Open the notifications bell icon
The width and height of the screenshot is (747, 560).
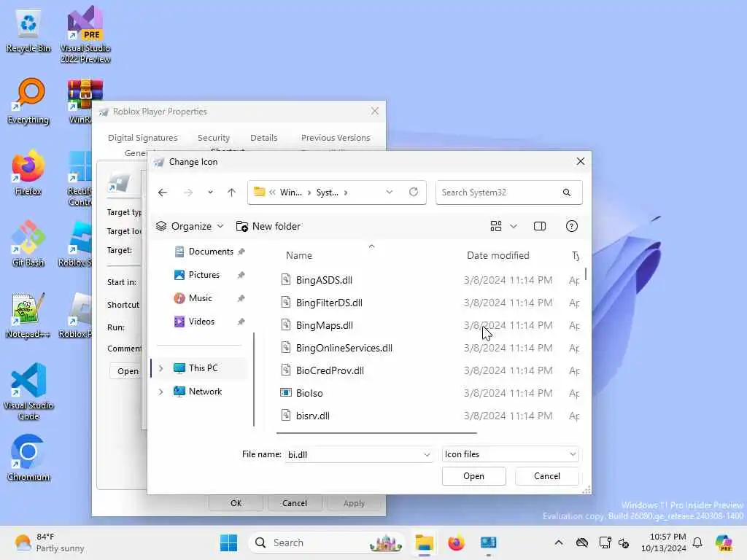(x=697, y=542)
